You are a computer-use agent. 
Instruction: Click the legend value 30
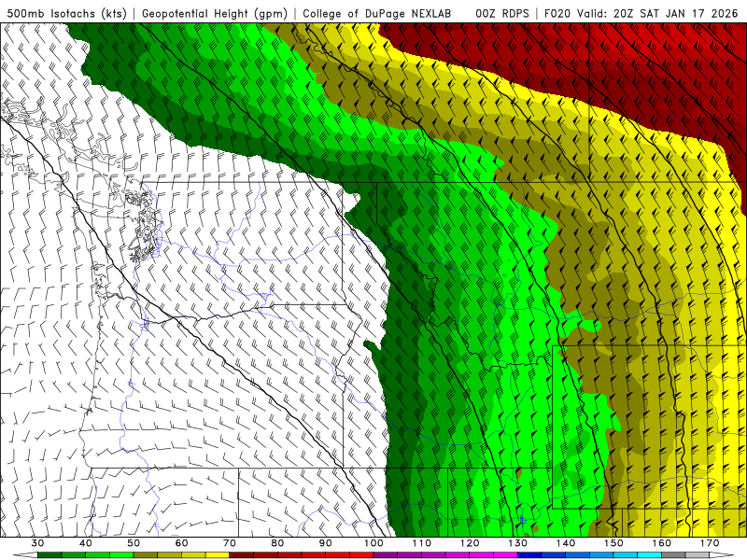(37, 543)
